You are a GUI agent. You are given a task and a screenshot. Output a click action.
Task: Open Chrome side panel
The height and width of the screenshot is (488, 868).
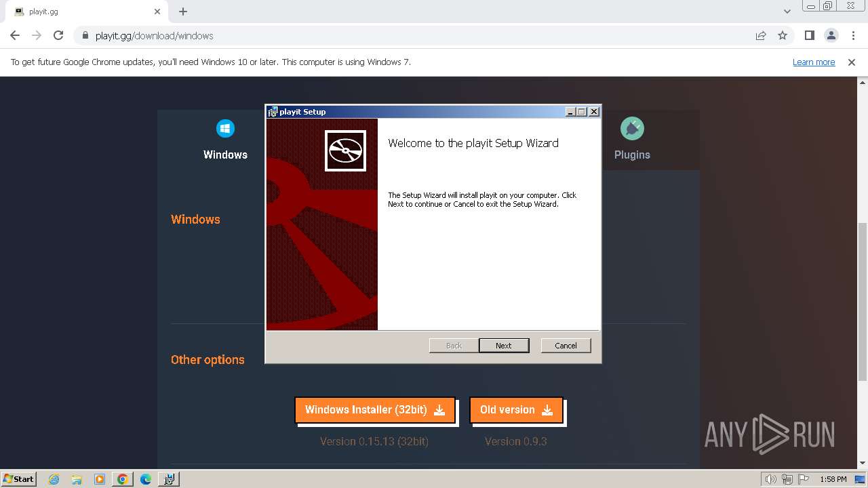(809, 36)
